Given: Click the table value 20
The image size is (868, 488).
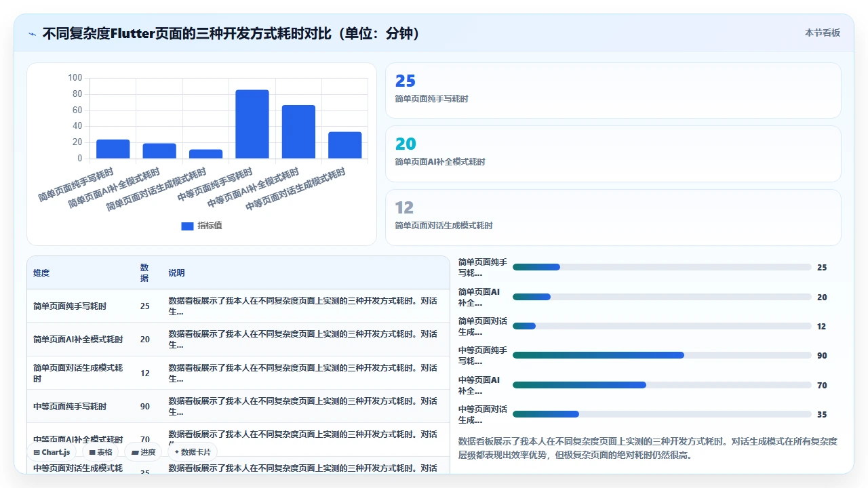Looking at the screenshot, I should pyautogui.click(x=145, y=340).
